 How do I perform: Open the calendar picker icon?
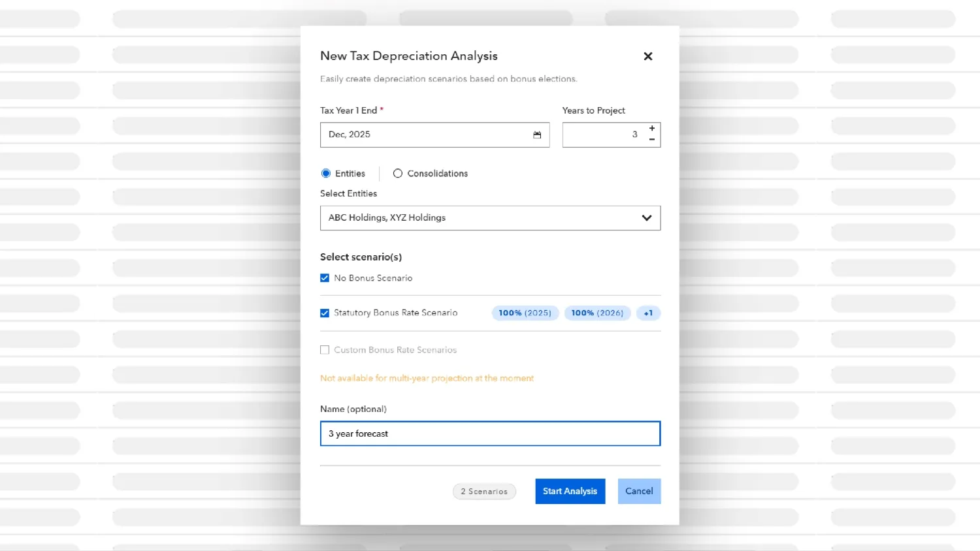pyautogui.click(x=537, y=134)
